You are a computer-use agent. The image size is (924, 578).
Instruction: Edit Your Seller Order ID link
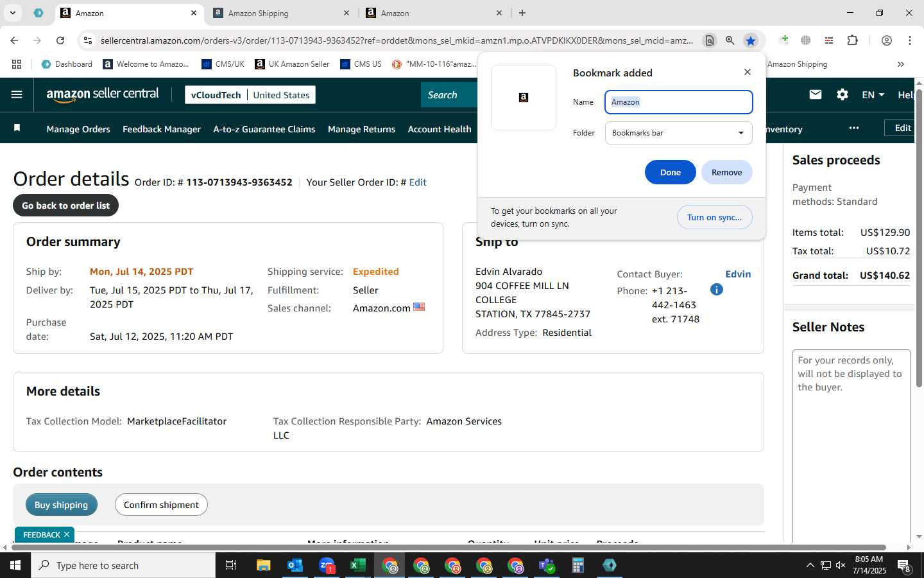click(418, 182)
